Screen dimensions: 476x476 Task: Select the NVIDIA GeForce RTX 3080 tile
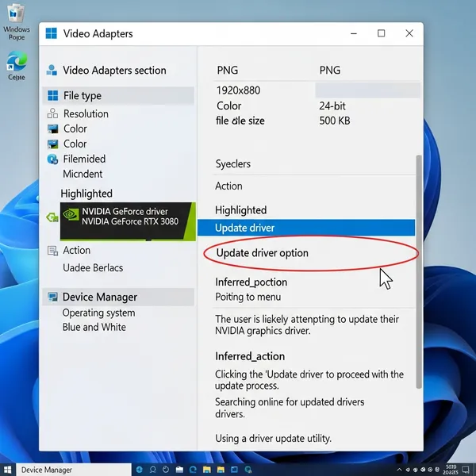click(x=128, y=221)
